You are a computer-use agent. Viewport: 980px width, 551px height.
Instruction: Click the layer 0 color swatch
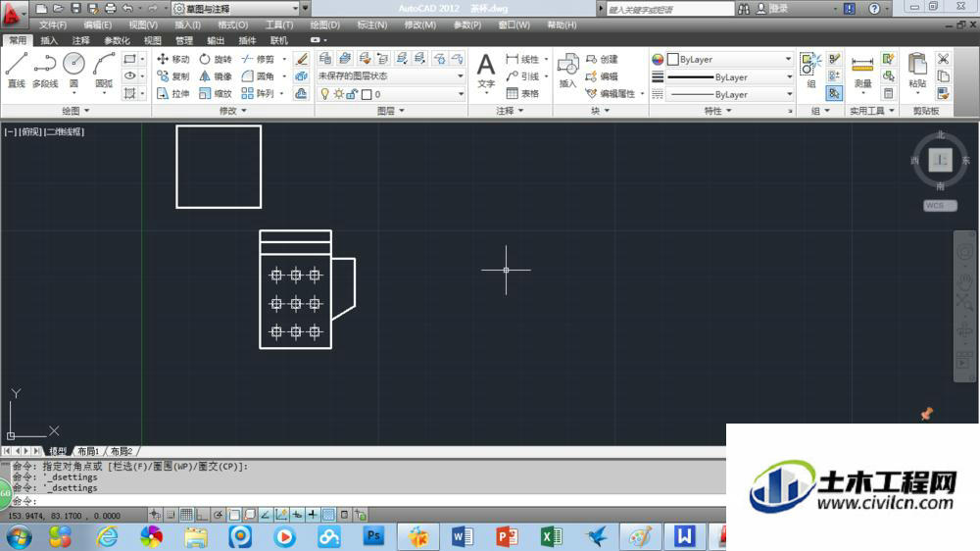tap(367, 94)
